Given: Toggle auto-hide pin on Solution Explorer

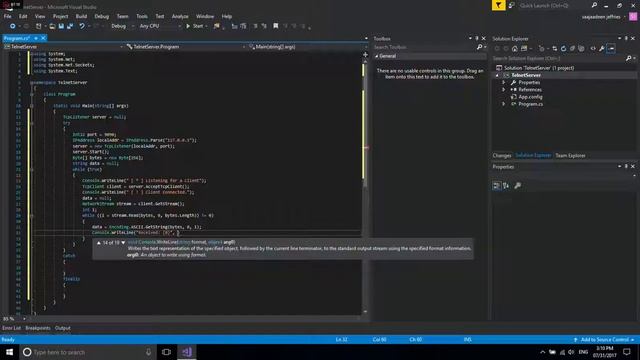Looking at the screenshot, I should point(626,38).
